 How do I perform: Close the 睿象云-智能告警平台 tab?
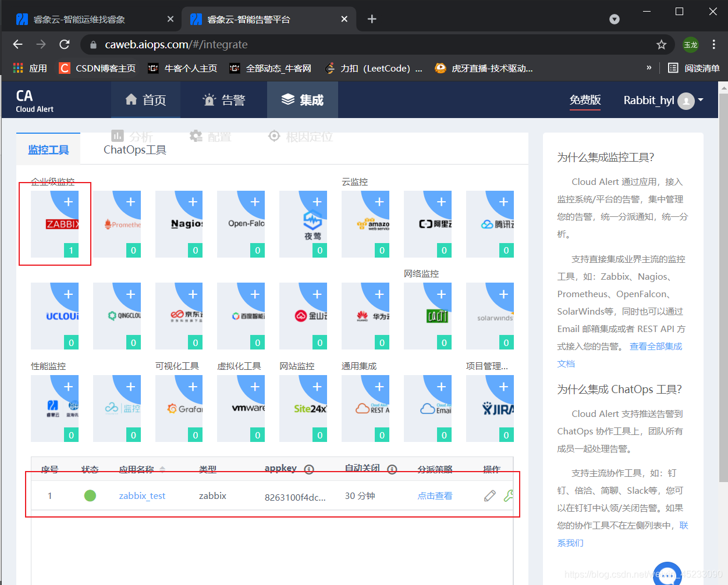point(345,19)
